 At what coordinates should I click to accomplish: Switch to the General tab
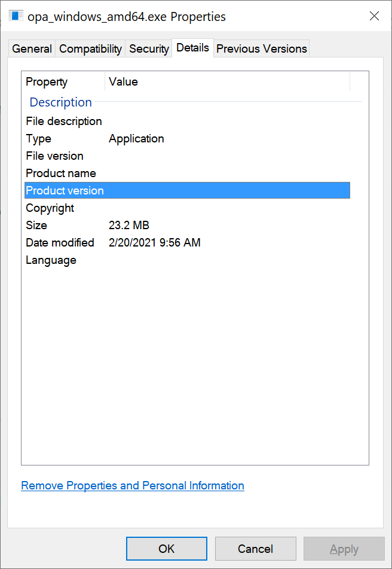(32, 48)
